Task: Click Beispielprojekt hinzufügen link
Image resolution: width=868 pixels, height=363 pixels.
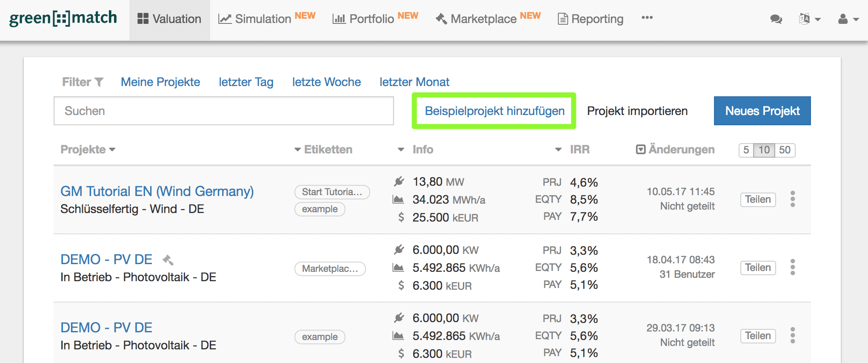Action: tap(494, 111)
